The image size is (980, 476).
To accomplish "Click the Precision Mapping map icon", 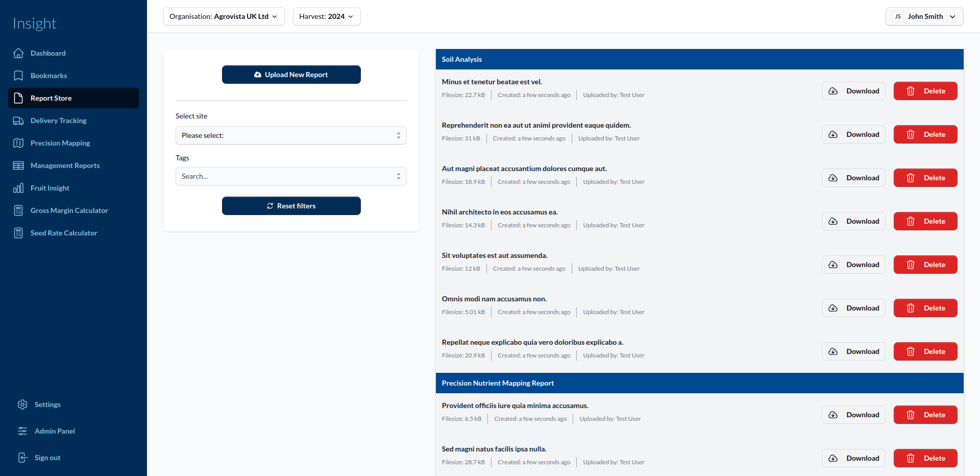I will pos(18,143).
